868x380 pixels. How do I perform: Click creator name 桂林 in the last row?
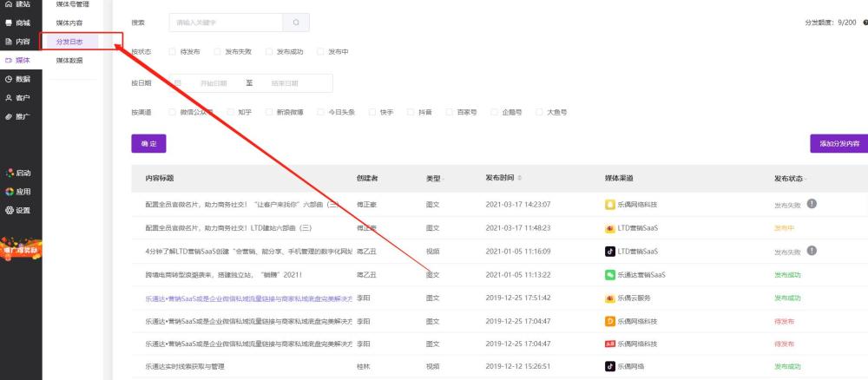(363, 366)
